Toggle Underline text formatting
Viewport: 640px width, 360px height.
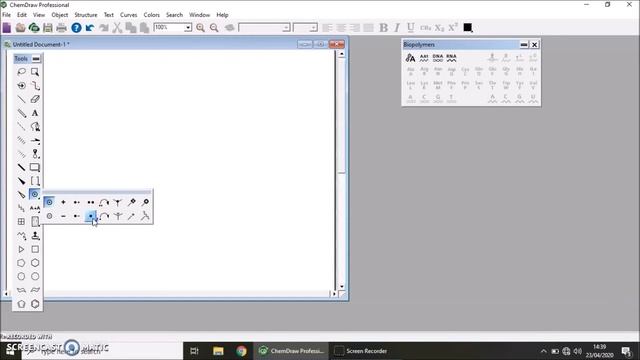[x=411, y=28]
